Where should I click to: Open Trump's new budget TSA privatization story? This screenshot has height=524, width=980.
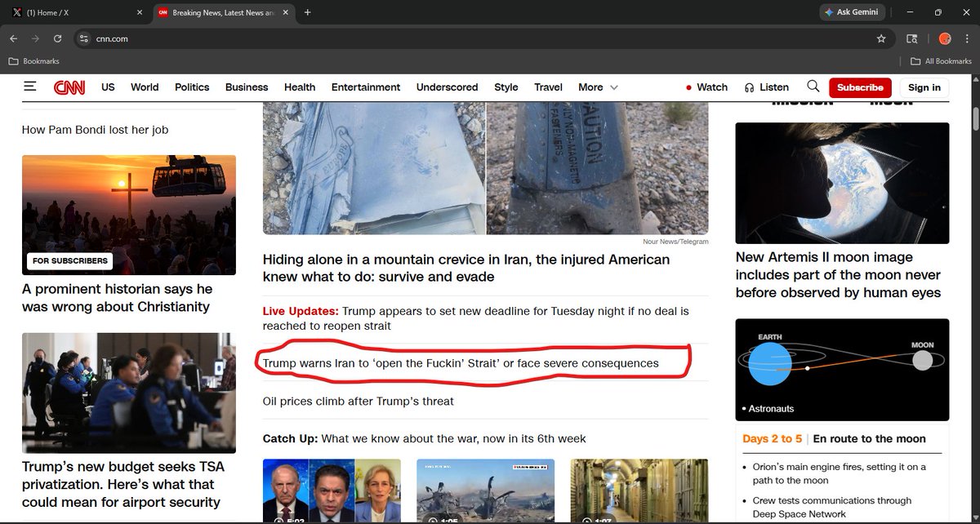[123, 484]
